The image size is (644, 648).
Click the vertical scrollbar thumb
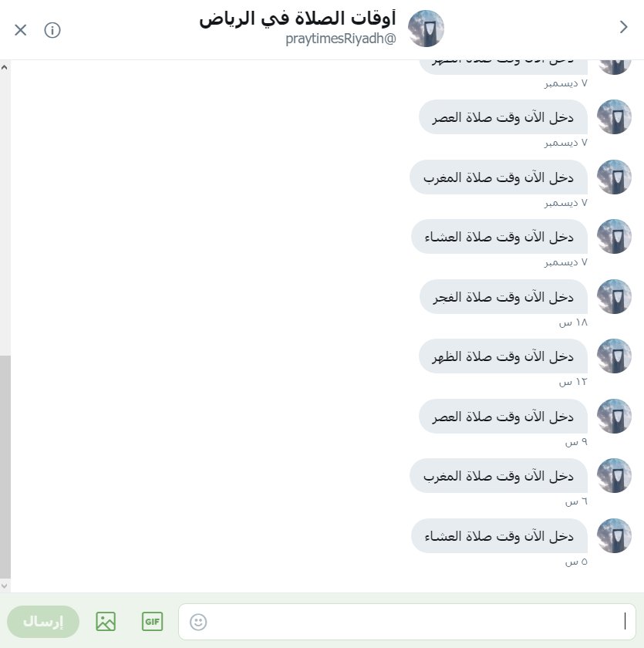point(5,466)
